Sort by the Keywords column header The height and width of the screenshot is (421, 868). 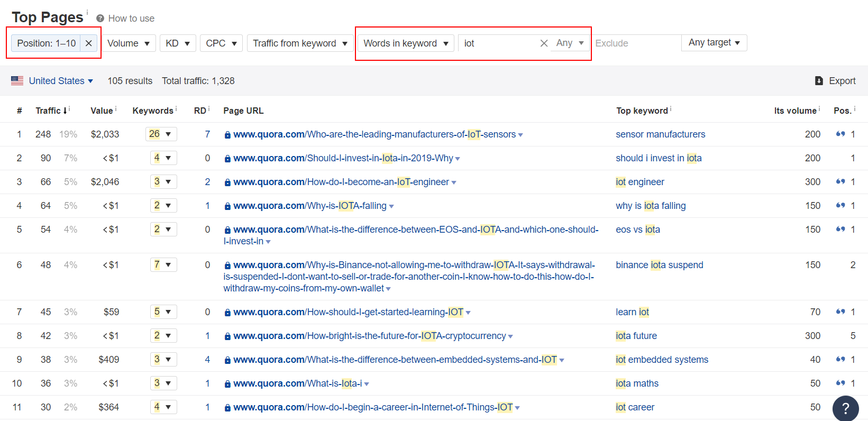click(153, 111)
